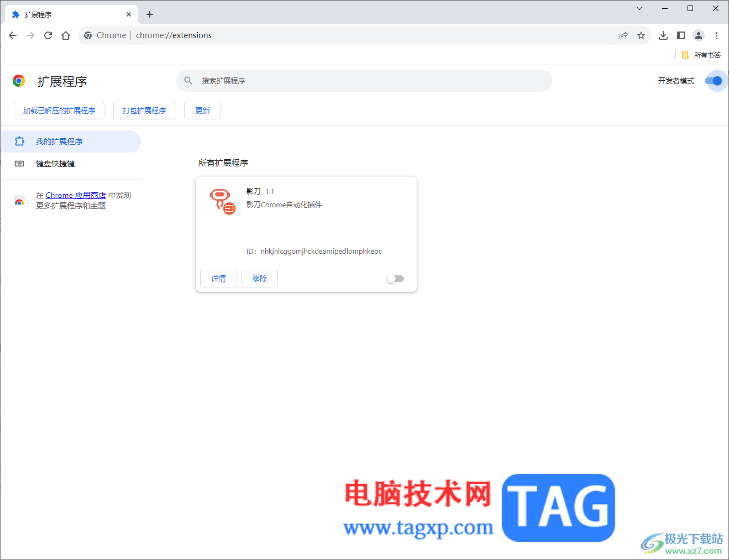Click inside the 搜索扩展程序 search field
This screenshot has width=729, height=560.
pos(365,81)
